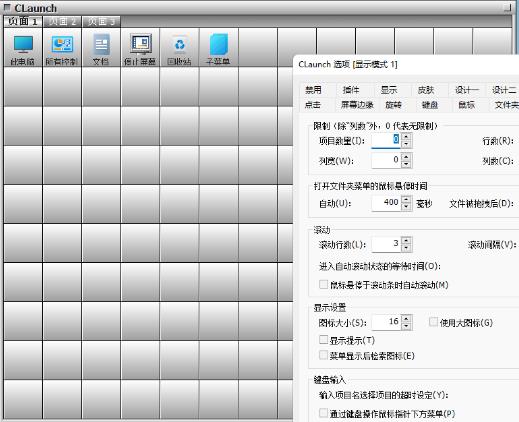Launch the 此电脑 computer icon

coord(23,48)
